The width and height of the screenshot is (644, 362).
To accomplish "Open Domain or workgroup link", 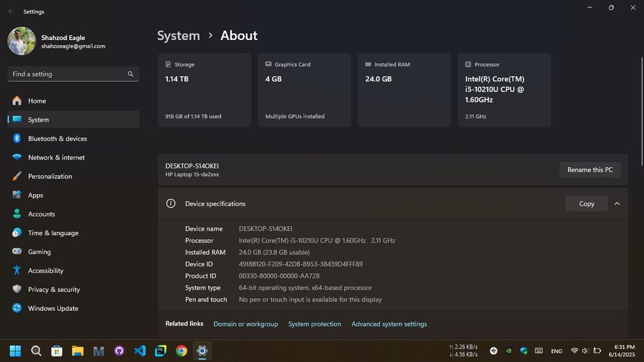I will pos(245,324).
